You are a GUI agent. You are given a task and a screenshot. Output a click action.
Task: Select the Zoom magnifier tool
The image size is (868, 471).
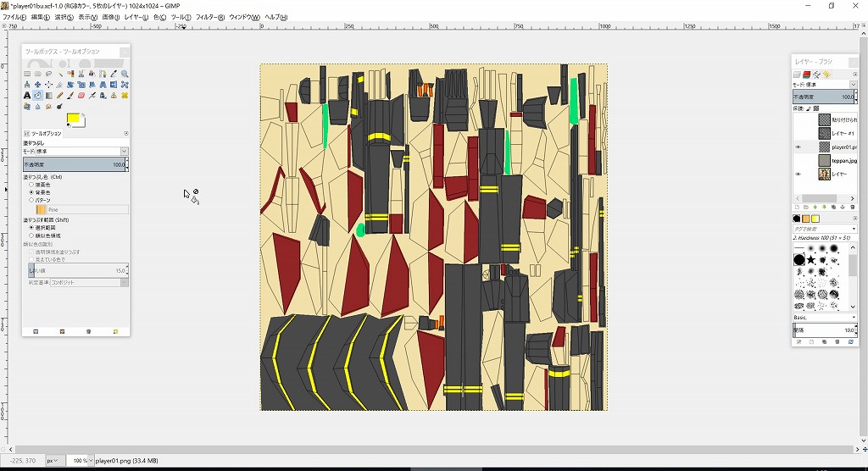click(x=125, y=74)
